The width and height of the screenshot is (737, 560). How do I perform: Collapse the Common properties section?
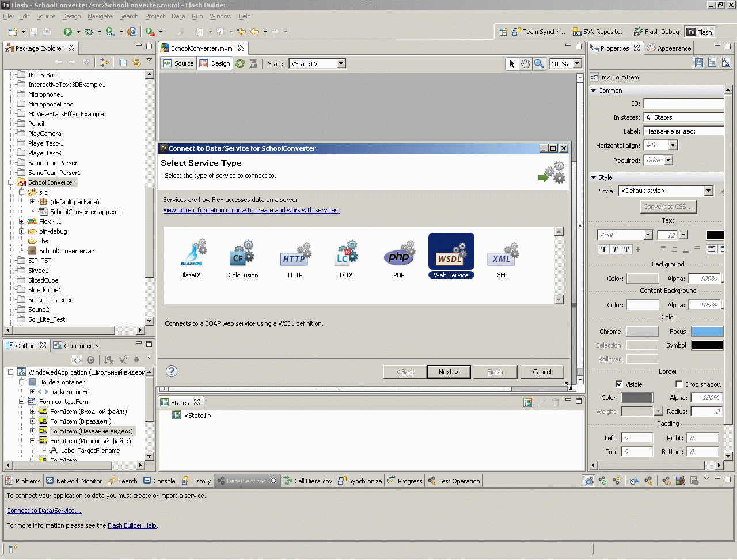coord(594,90)
